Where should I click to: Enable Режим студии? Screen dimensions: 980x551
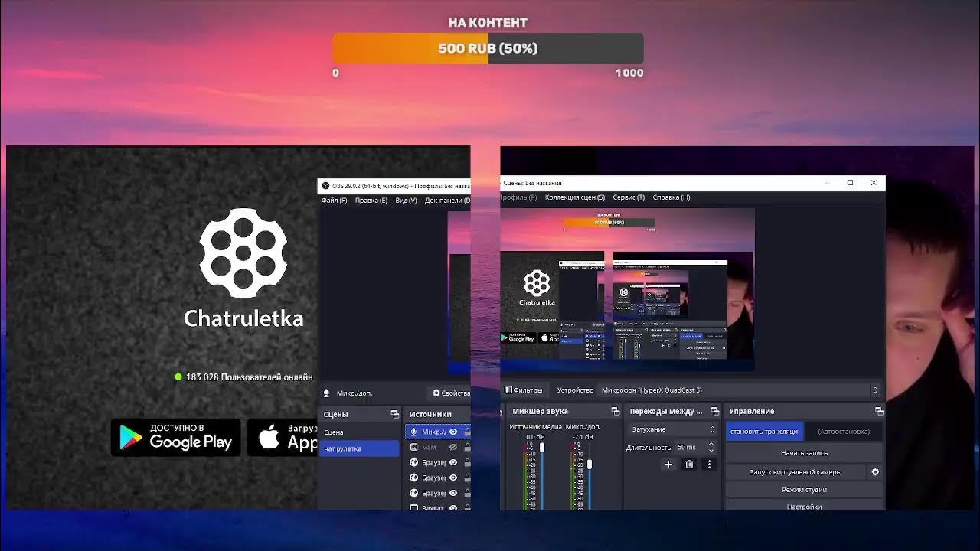(x=804, y=490)
